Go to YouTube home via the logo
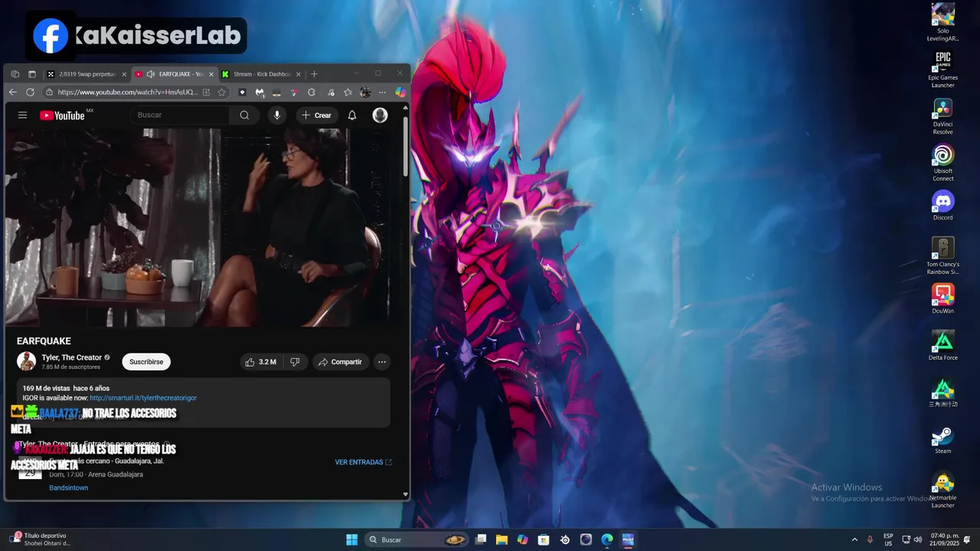The image size is (980, 551). (x=62, y=116)
